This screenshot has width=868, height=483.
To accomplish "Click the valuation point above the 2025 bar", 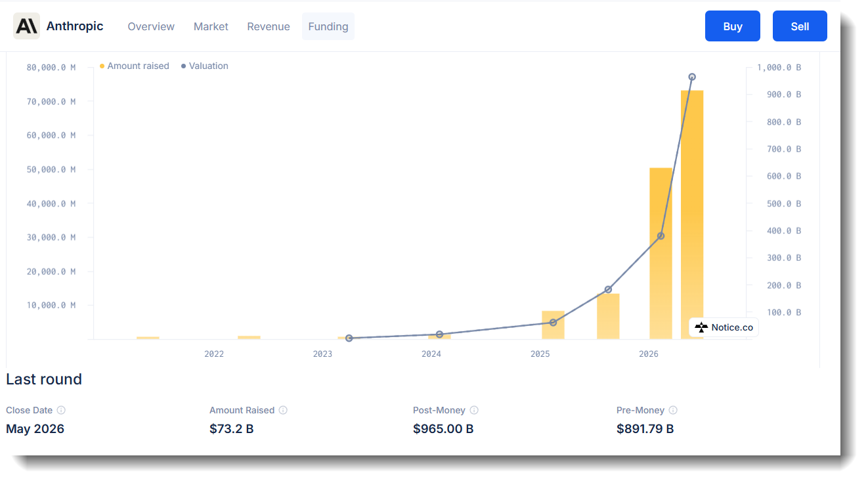I will pos(553,323).
